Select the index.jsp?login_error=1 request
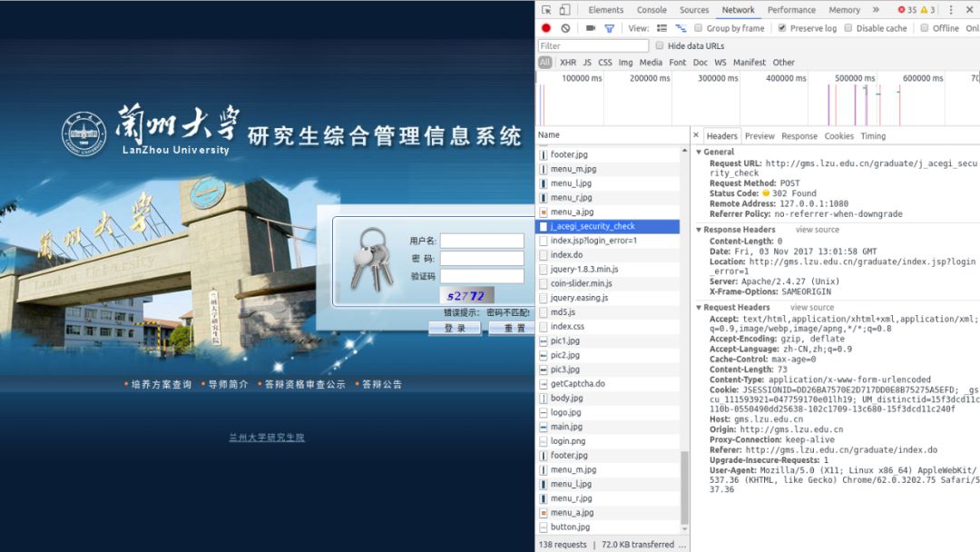 click(x=607, y=241)
